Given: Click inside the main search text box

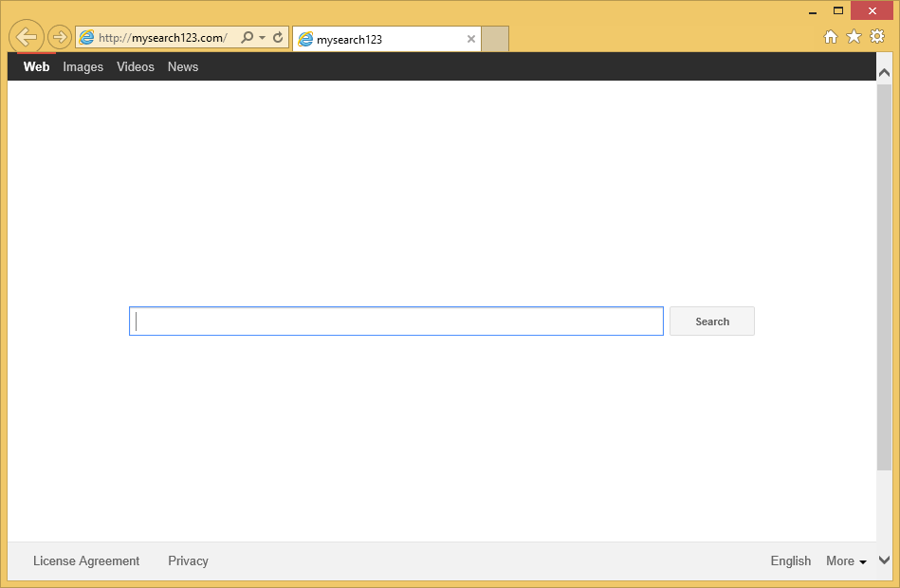Looking at the screenshot, I should pos(396,322).
